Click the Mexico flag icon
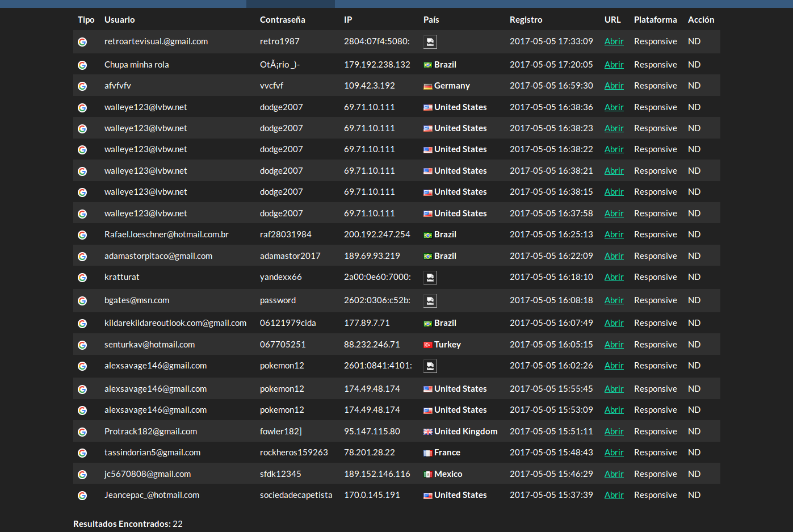Screen dimensions: 793x532 428,475
